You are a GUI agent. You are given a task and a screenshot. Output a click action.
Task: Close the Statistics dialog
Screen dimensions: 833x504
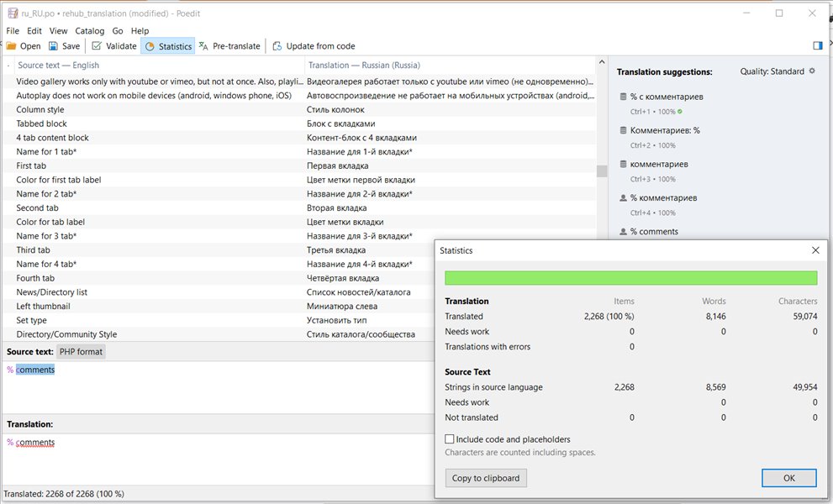[815, 250]
